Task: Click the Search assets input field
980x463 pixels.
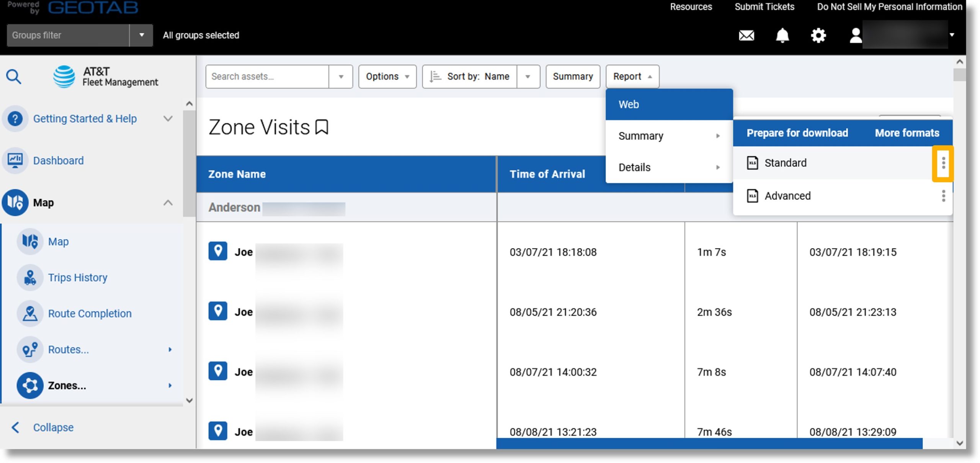Action: [267, 77]
